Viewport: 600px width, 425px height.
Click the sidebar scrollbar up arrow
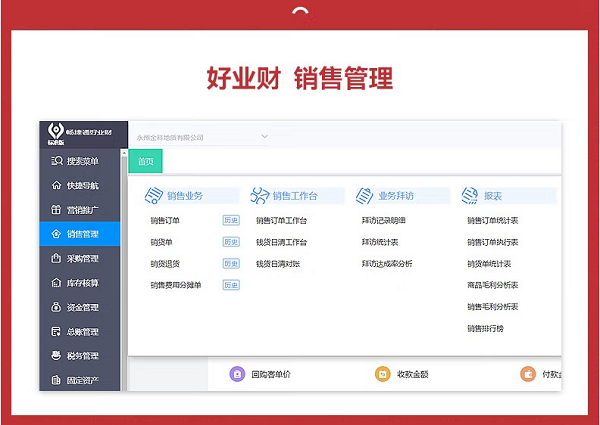(124, 153)
